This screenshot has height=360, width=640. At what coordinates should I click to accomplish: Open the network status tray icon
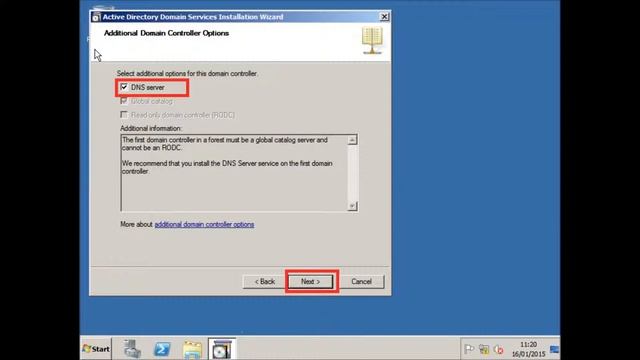pyautogui.click(x=484, y=349)
